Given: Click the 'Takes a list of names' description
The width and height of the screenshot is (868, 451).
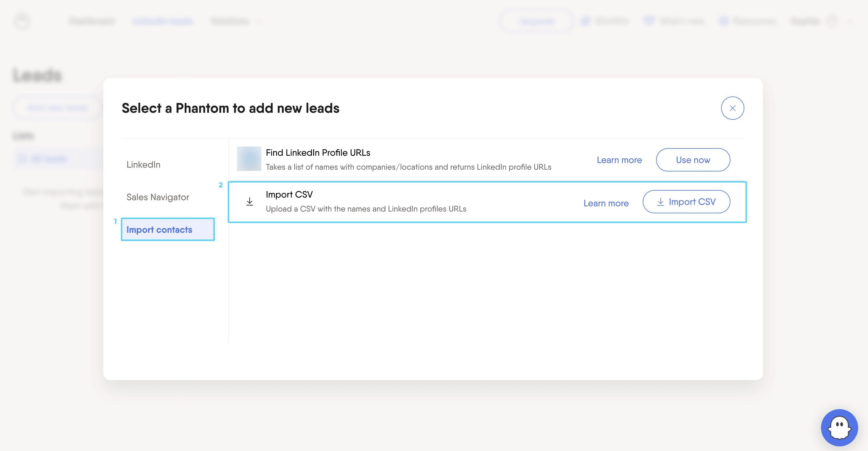Looking at the screenshot, I should [408, 167].
